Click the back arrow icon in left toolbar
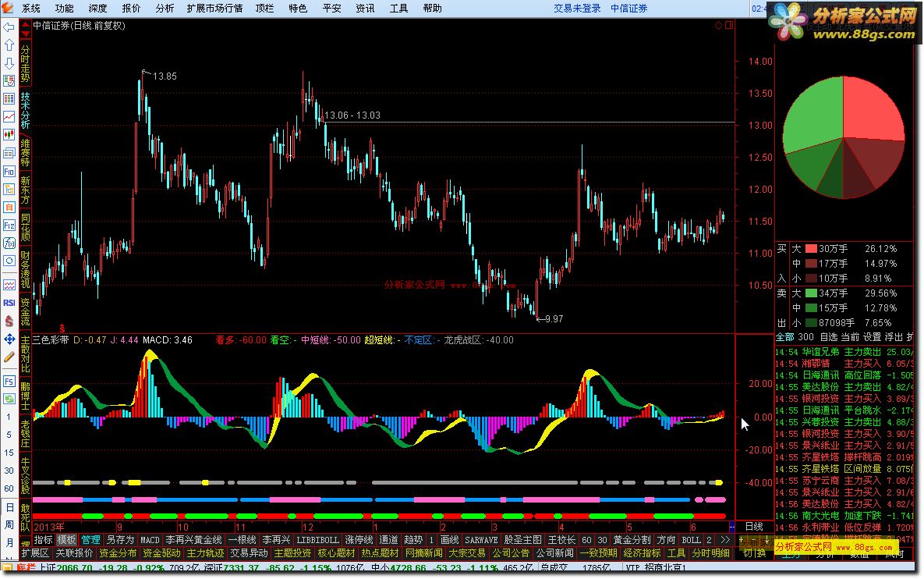Image resolution: width=924 pixels, height=579 pixels. click(9, 27)
